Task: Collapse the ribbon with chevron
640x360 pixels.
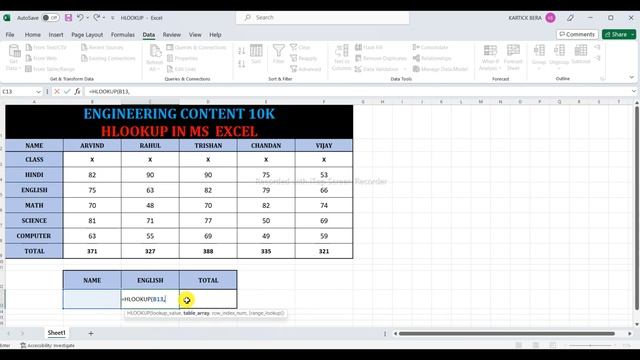Action: 631,77
